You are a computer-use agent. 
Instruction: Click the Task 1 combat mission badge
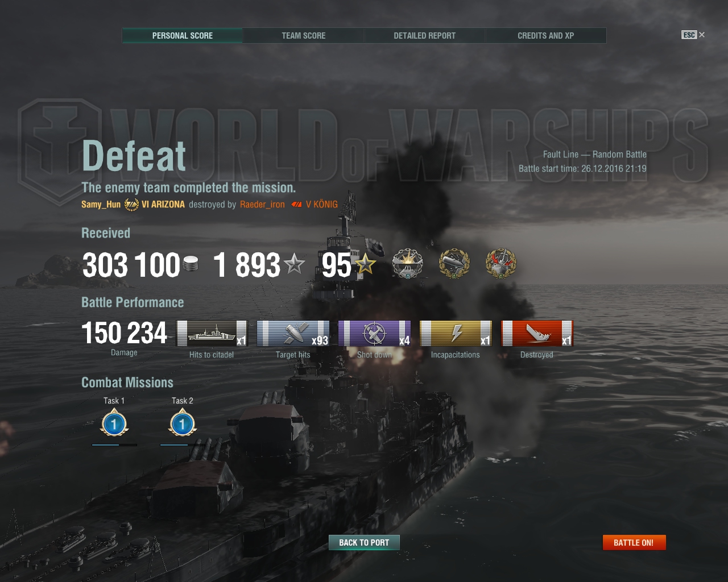click(114, 424)
